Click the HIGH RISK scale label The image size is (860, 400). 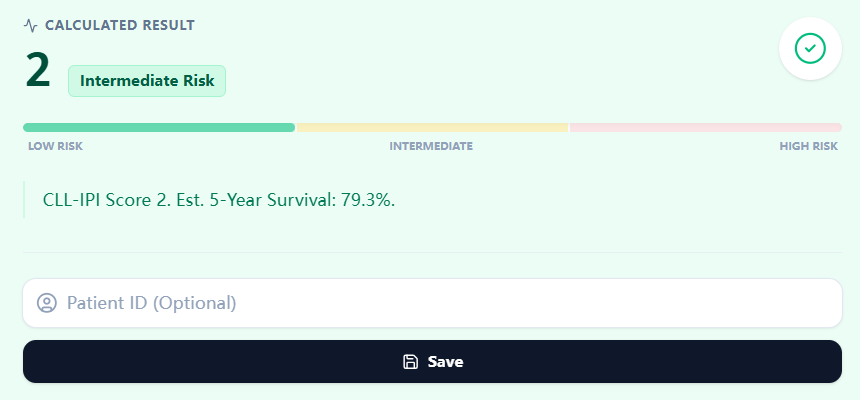(x=808, y=147)
